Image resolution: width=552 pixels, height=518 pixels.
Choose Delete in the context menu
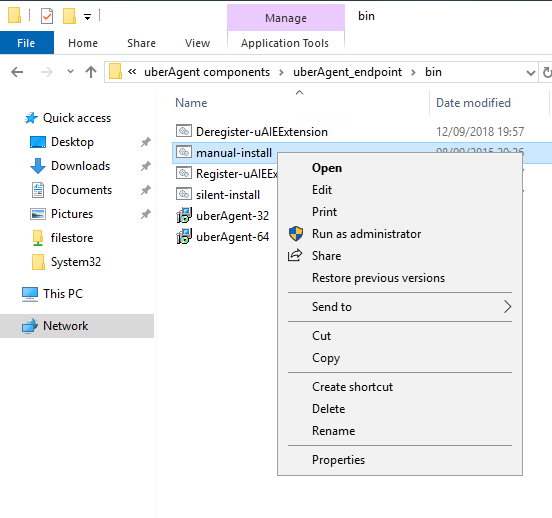[x=400, y=409]
